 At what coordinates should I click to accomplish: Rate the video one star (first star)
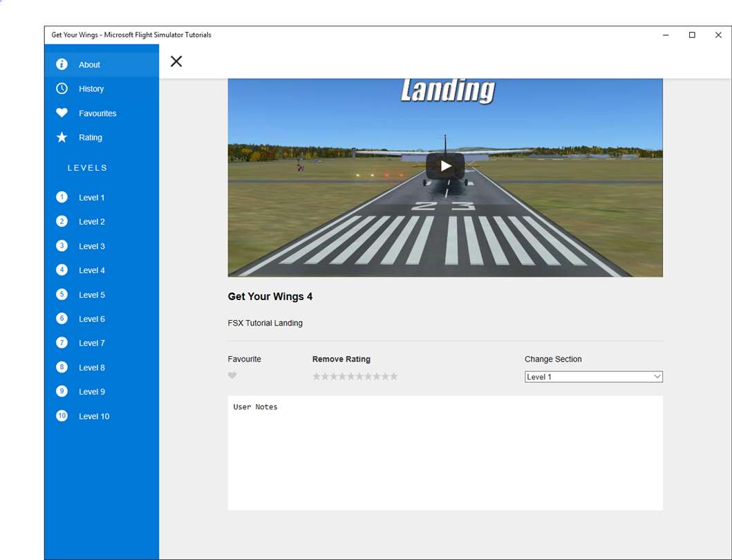tap(317, 377)
